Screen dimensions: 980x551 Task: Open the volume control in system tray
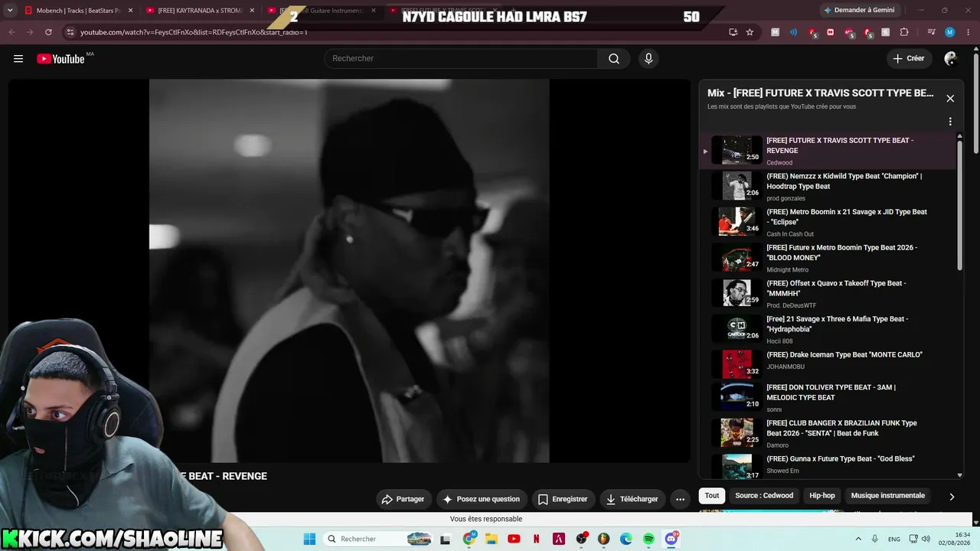[926, 539]
